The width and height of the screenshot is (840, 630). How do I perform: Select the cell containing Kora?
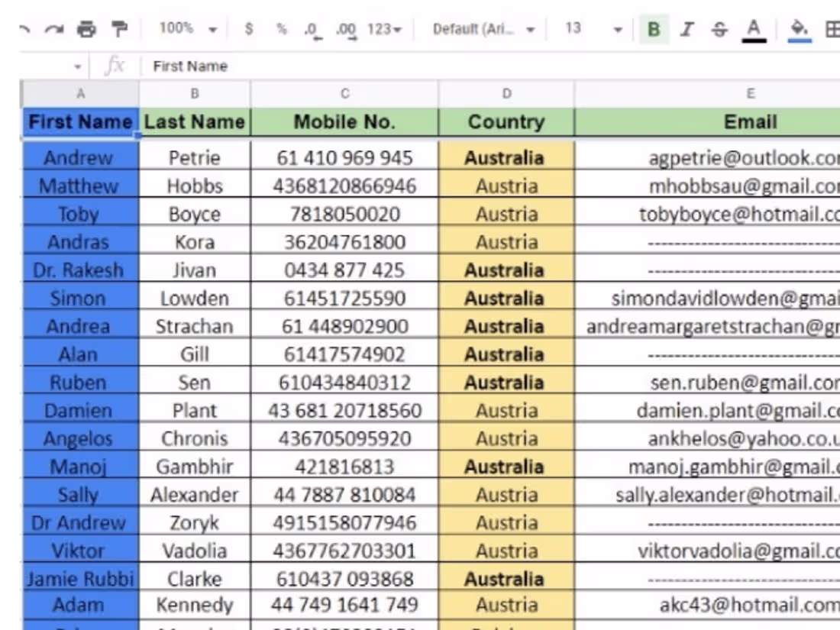pyautogui.click(x=195, y=241)
